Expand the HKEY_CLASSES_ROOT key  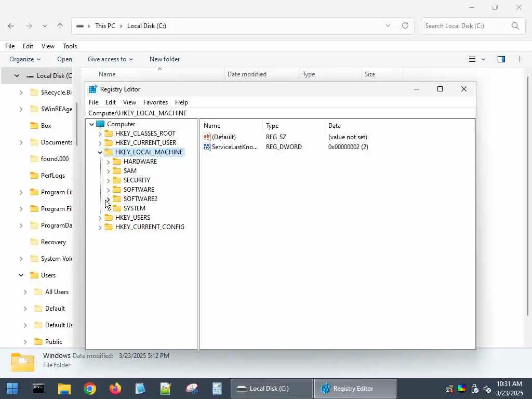[100, 134]
